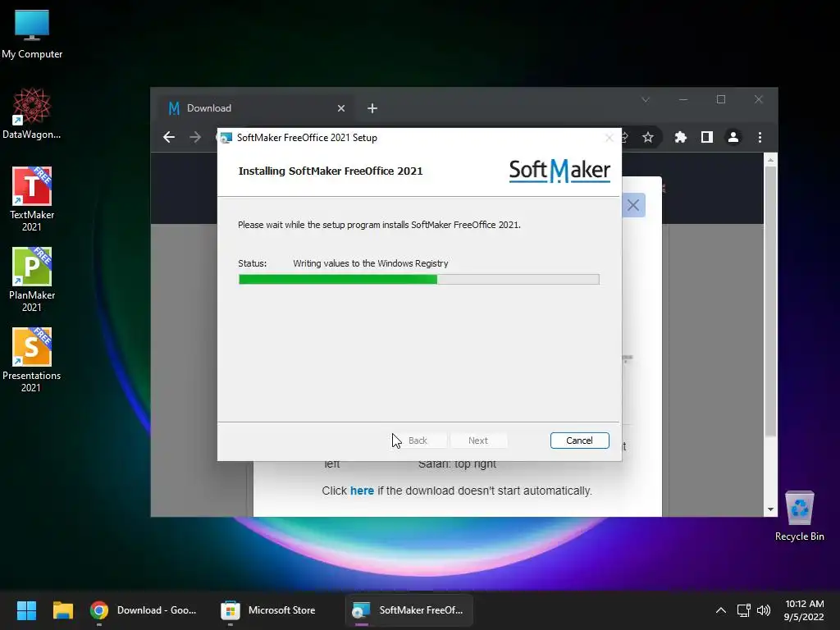The height and width of the screenshot is (630, 840).
Task: Open a new tab in Chrome
Action: [x=372, y=108]
